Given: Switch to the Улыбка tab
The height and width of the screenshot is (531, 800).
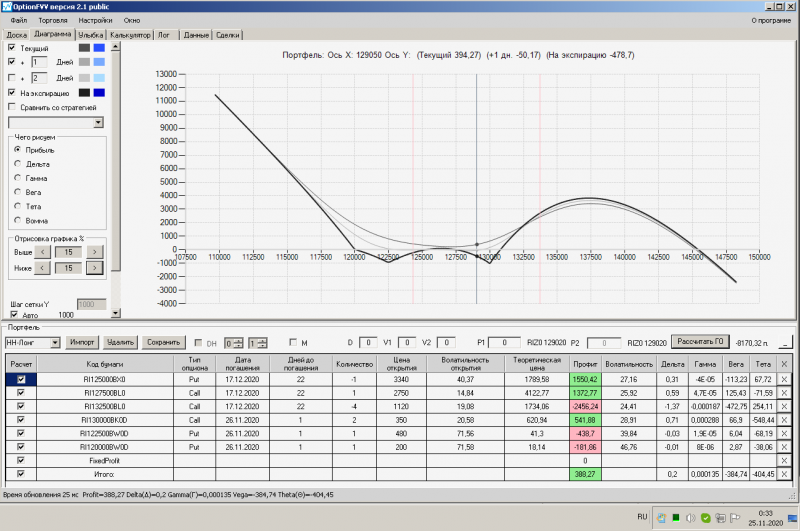Looking at the screenshot, I should (91, 35).
